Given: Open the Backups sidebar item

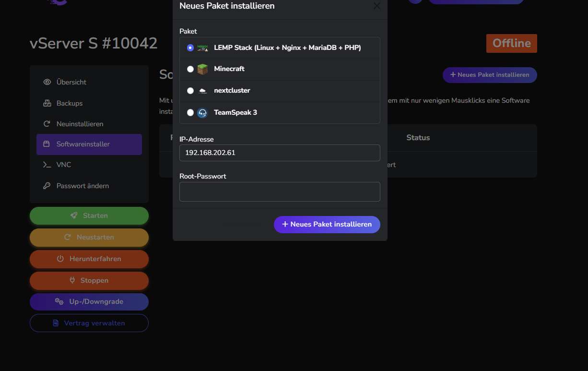Looking at the screenshot, I should pyautogui.click(x=89, y=103).
